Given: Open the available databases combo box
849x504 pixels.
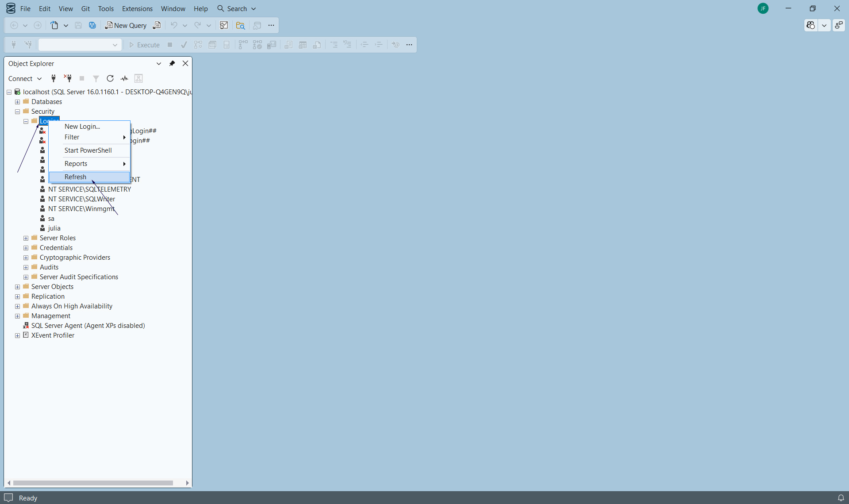Looking at the screenshot, I should pos(80,45).
